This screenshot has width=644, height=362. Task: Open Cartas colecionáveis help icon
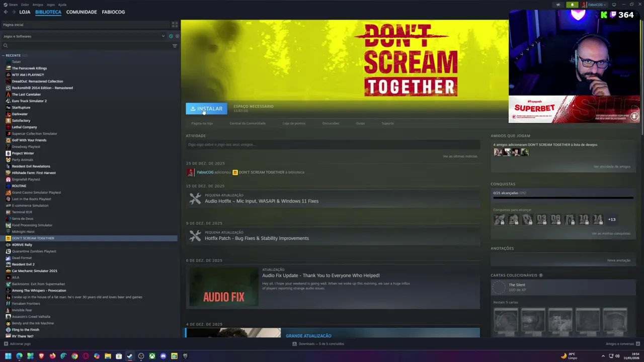tap(541, 276)
